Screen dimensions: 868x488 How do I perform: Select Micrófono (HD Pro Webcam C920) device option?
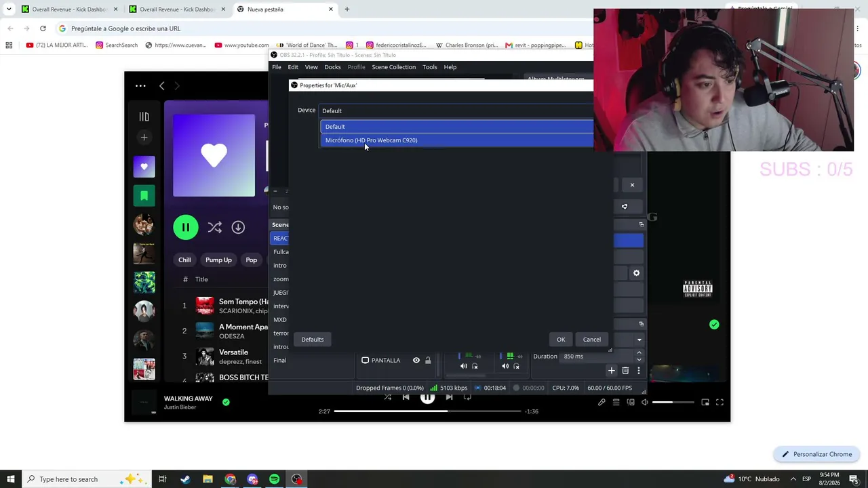[x=457, y=140]
